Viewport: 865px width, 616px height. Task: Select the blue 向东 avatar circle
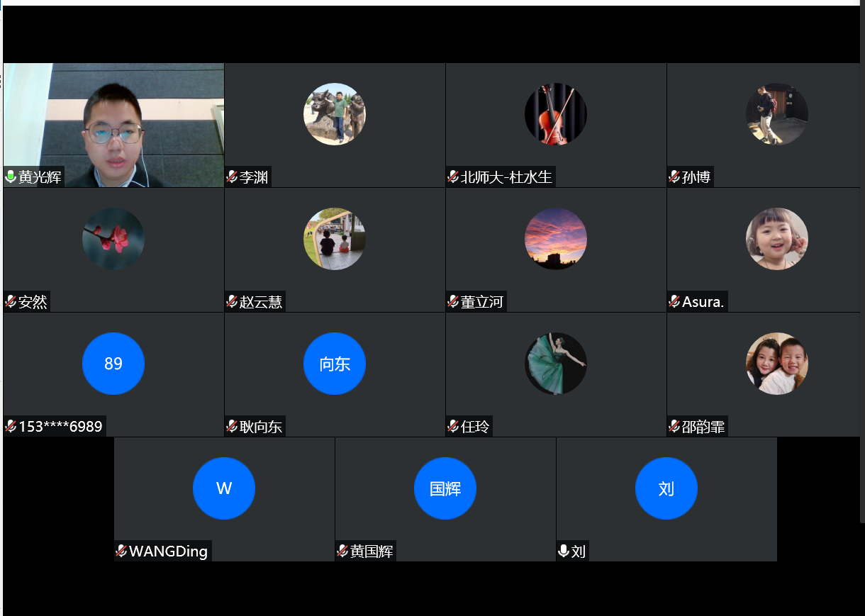tap(334, 364)
